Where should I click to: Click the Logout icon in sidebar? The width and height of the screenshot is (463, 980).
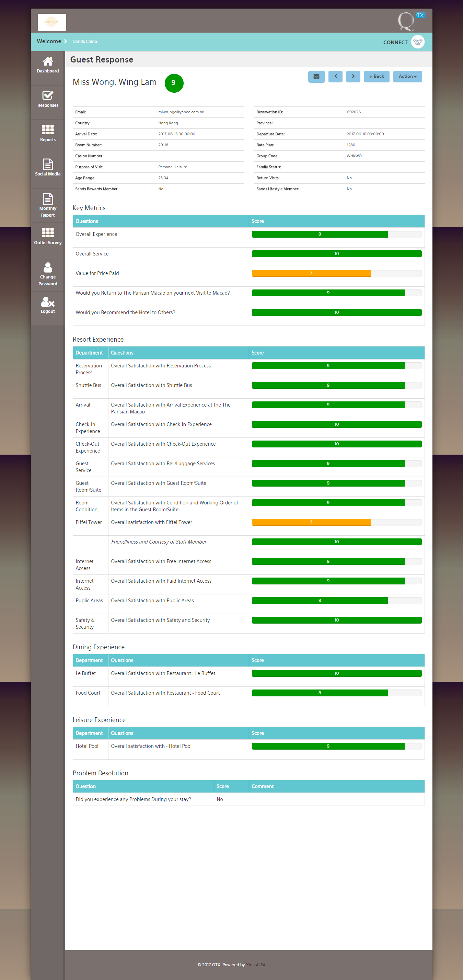47,302
